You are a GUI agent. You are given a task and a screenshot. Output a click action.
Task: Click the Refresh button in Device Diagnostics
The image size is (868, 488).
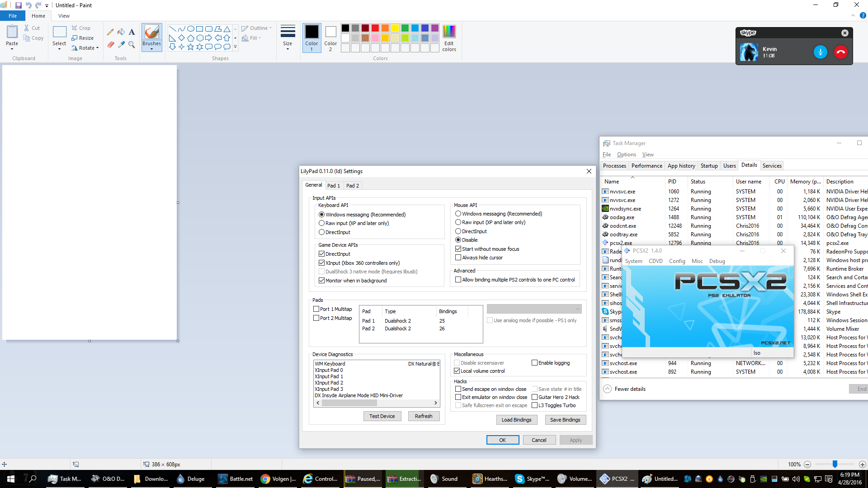click(424, 416)
